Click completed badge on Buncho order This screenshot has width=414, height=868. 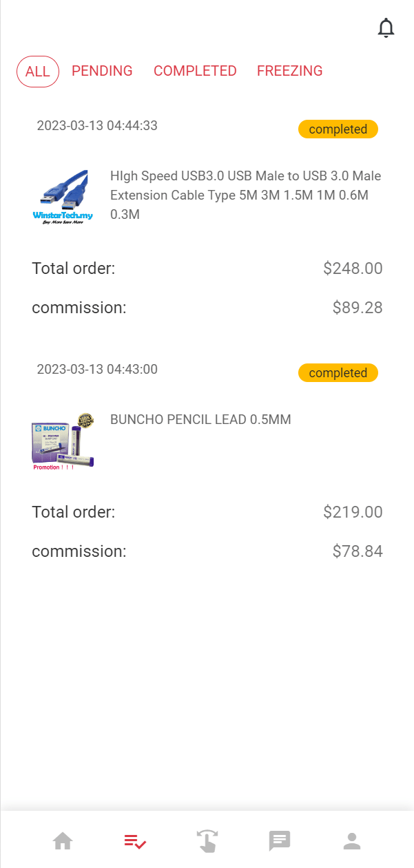(x=338, y=373)
